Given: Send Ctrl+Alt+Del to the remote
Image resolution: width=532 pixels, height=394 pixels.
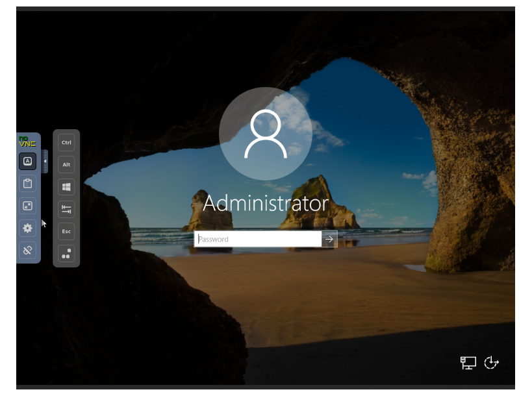Looking at the screenshot, I should coord(66,254).
